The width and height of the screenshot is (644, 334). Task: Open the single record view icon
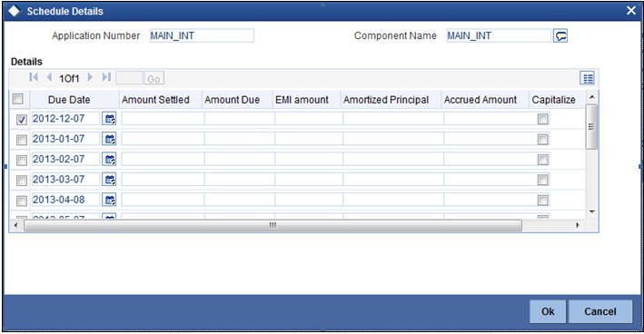coord(588,78)
